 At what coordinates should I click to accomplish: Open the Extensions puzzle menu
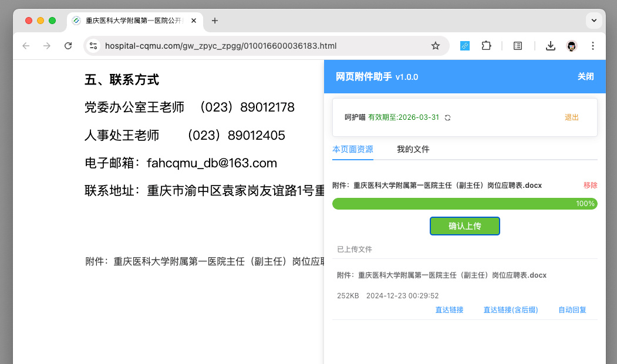pyautogui.click(x=486, y=46)
